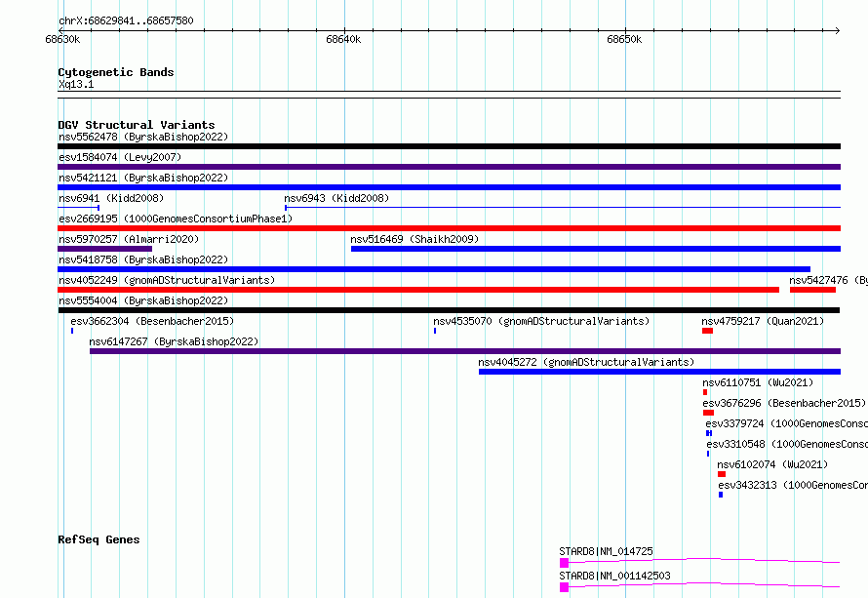Click the small nsv5427476 red bar
The width and height of the screenshot is (868, 598).
[x=812, y=290]
